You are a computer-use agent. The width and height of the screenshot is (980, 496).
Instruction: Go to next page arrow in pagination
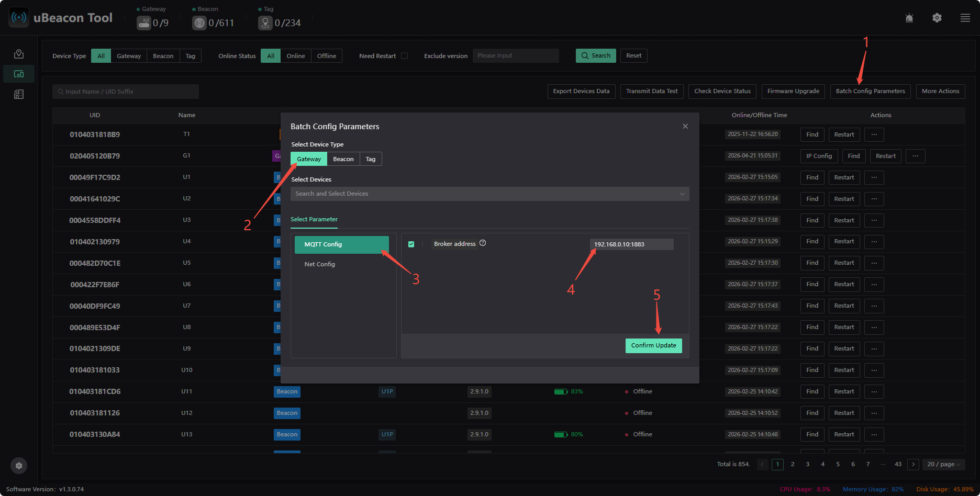click(x=914, y=464)
